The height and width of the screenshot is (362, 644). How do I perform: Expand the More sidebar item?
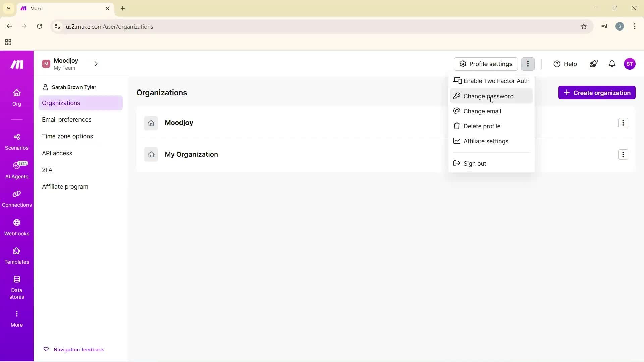(x=17, y=318)
